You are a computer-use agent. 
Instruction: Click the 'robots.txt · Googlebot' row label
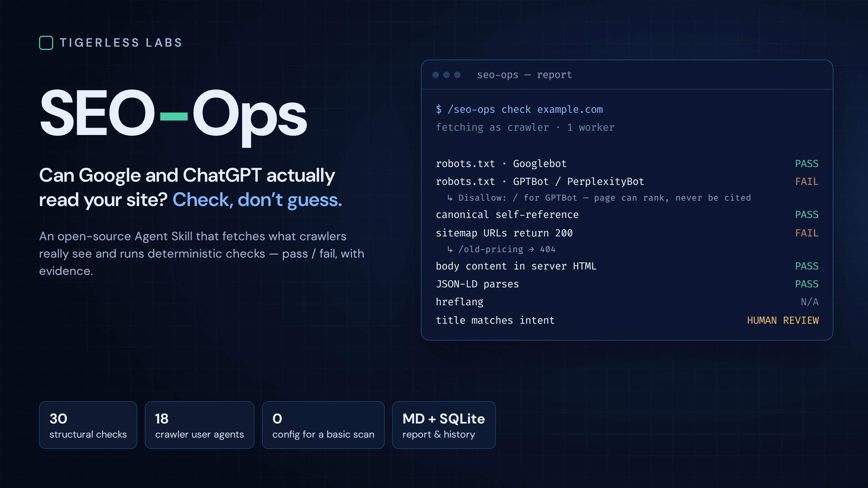(x=501, y=164)
